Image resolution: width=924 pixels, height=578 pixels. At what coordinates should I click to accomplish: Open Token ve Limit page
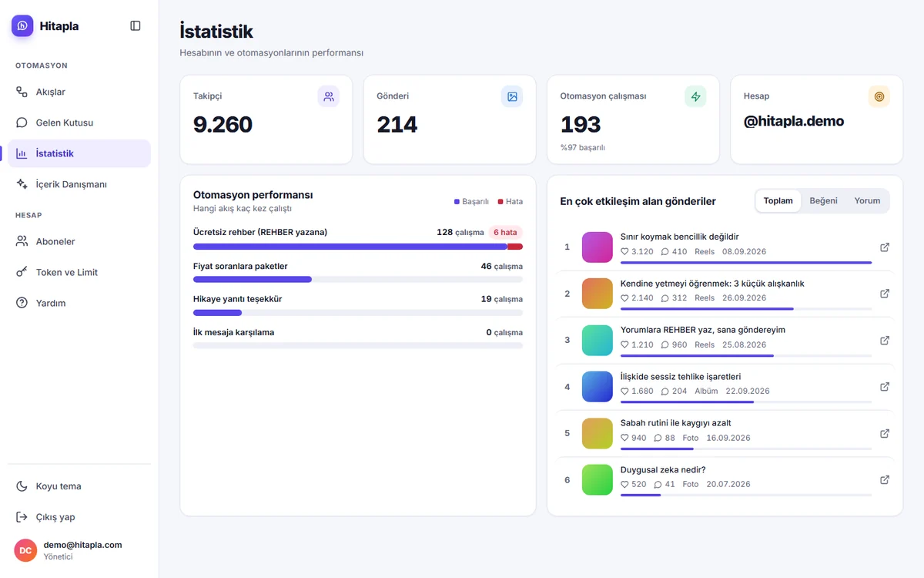(x=79, y=272)
